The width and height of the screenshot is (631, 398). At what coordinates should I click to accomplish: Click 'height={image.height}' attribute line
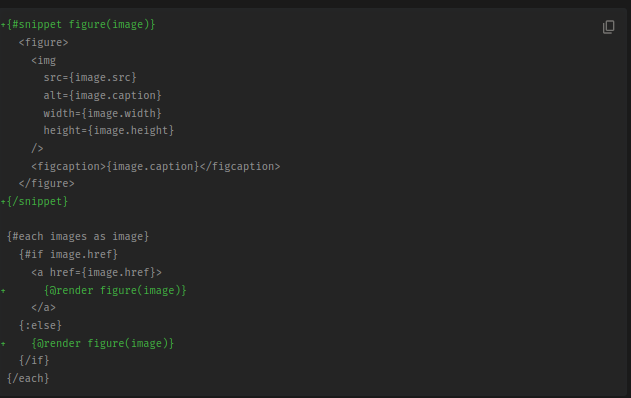click(109, 130)
